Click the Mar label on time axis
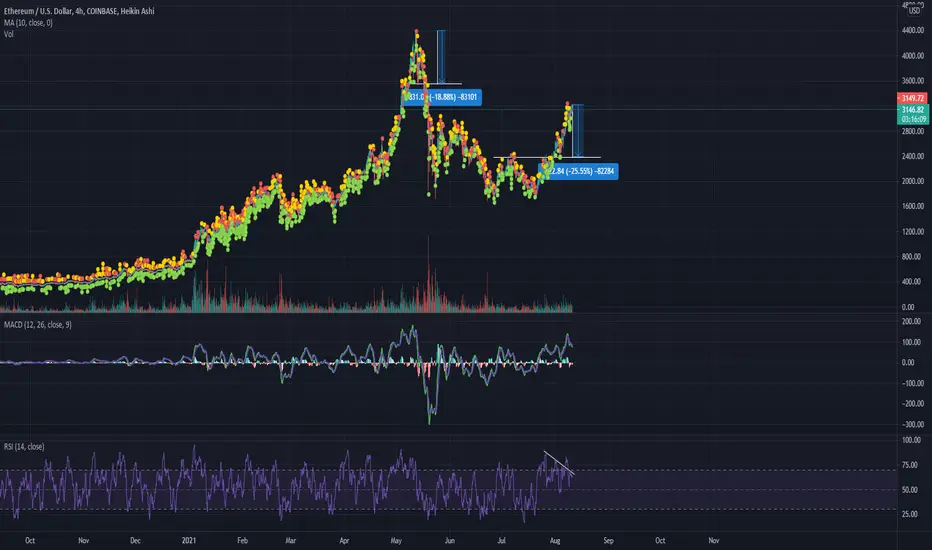This screenshot has width=932, height=550. (x=291, y=540)
